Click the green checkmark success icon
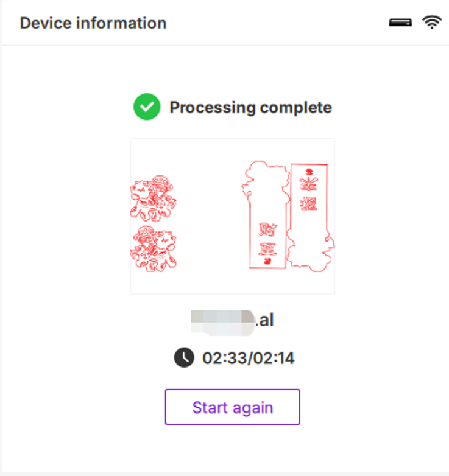449x476 pixels. [x=147, y=108]
